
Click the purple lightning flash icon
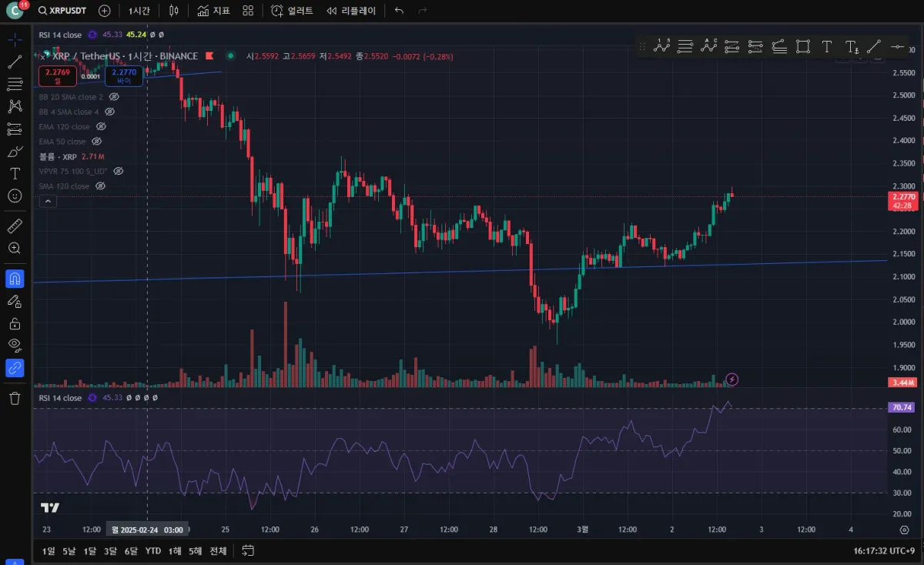(732, 379)
